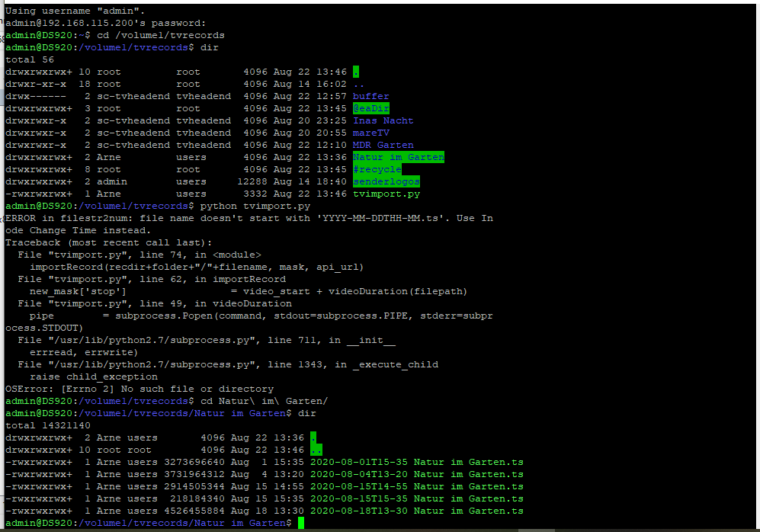Click the 'OSError: [Errno 2]' error line

pos(139,389)
